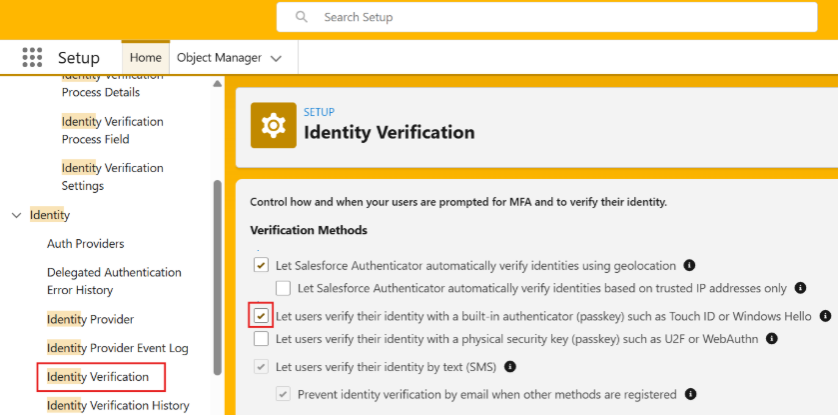Click the Identity Verification page title
This screenshot has width=840, height=415.
[389, 132]
